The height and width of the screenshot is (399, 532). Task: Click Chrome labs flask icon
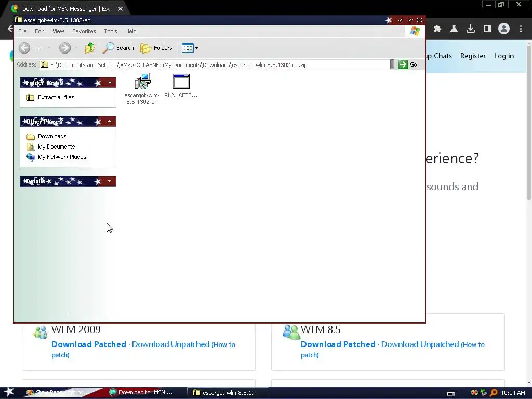click(x=454, y=29)
